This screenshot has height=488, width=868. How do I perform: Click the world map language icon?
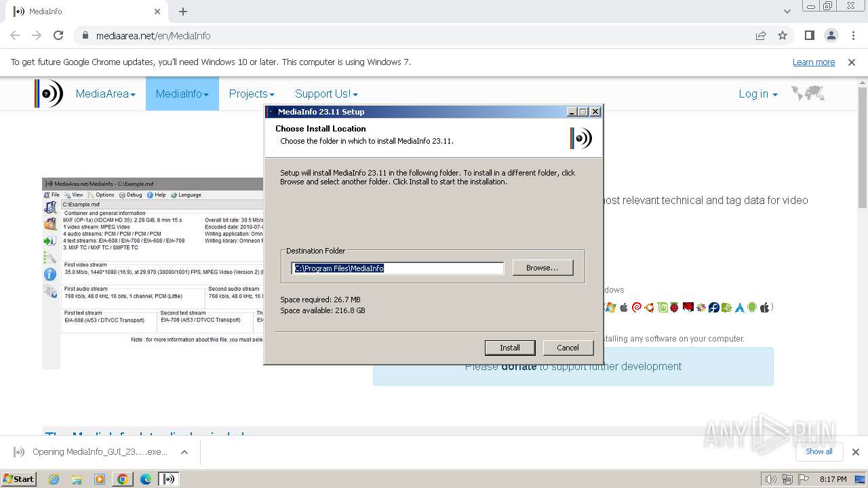808,94
